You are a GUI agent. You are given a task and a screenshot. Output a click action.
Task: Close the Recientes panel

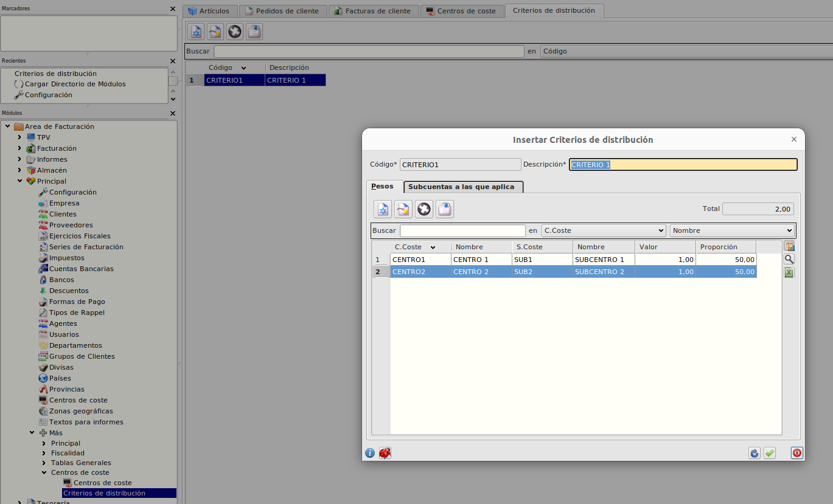[x=173, y=61]
